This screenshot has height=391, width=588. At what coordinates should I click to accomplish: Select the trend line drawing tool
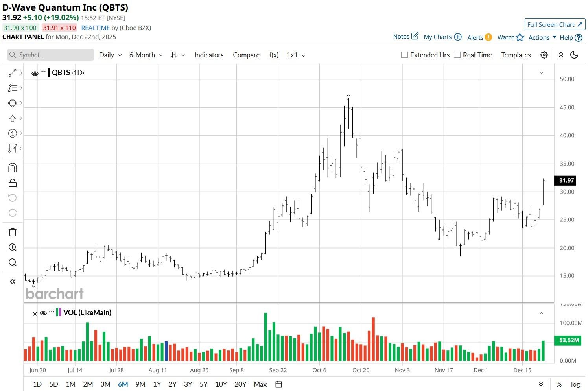(x=13, y=73)
